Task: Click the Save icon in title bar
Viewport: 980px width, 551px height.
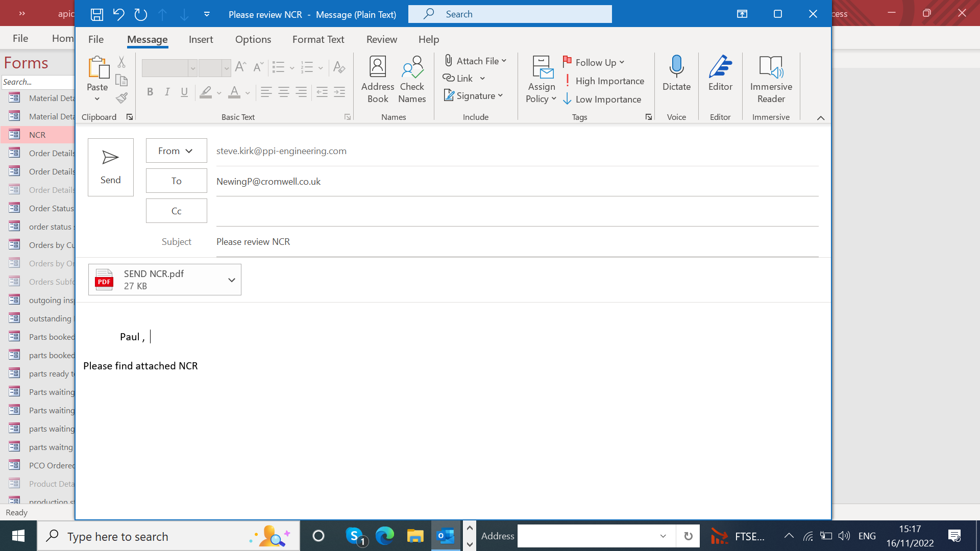Action: tap(97, 14)
